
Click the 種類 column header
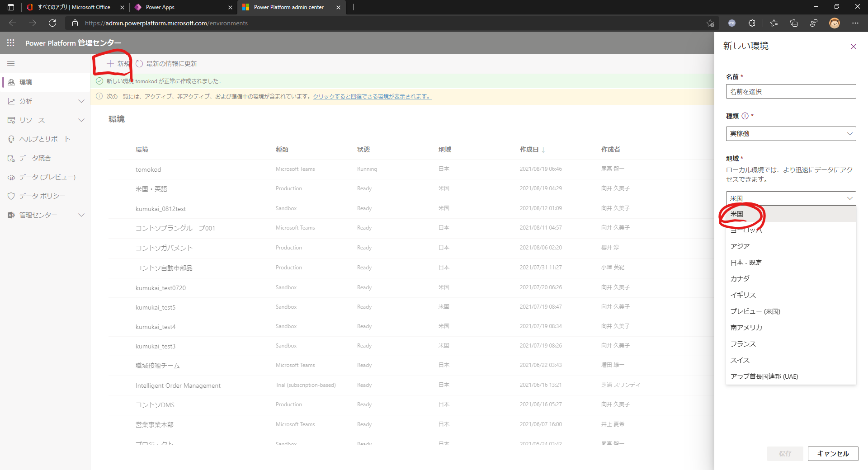(282, 150)
